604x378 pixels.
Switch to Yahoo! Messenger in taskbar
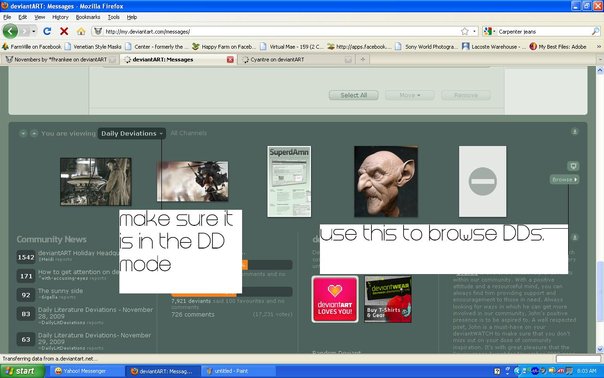click(86, 371)
